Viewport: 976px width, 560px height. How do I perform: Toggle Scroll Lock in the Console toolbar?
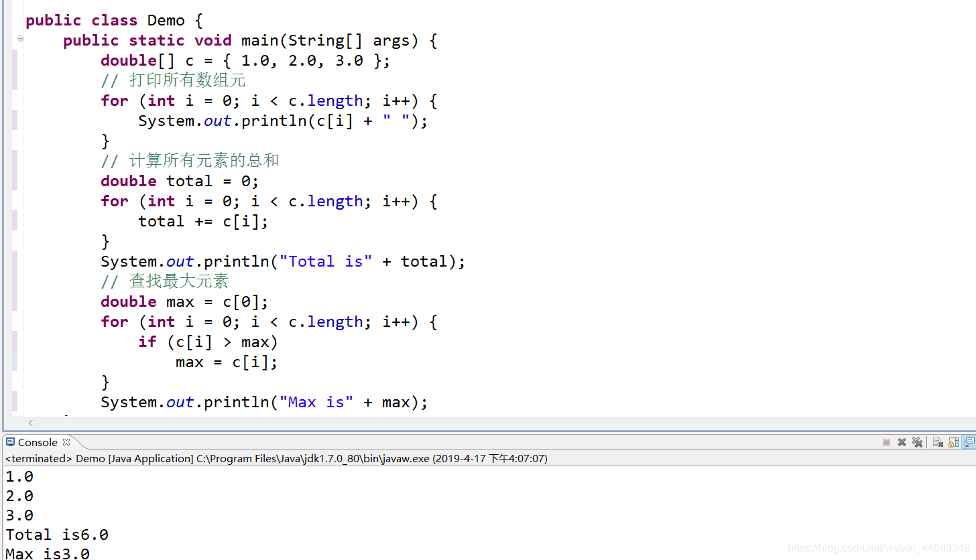pos(954,442)
